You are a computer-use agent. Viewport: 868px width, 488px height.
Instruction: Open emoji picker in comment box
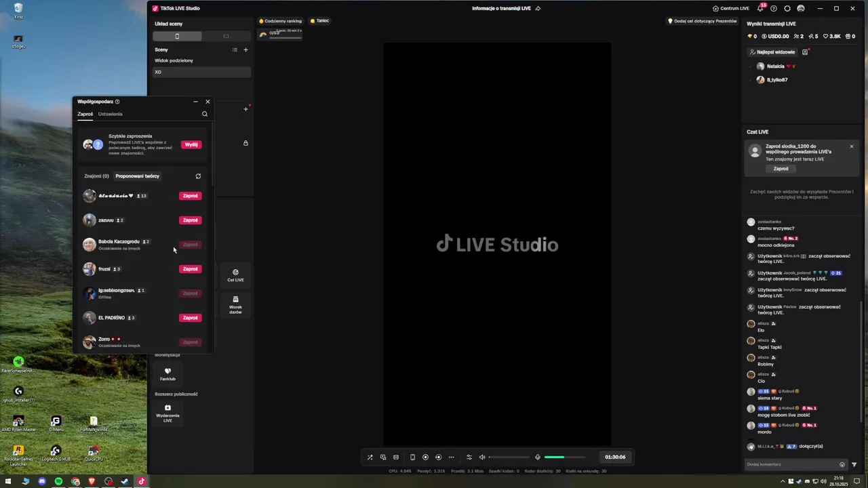click(842, 464)
